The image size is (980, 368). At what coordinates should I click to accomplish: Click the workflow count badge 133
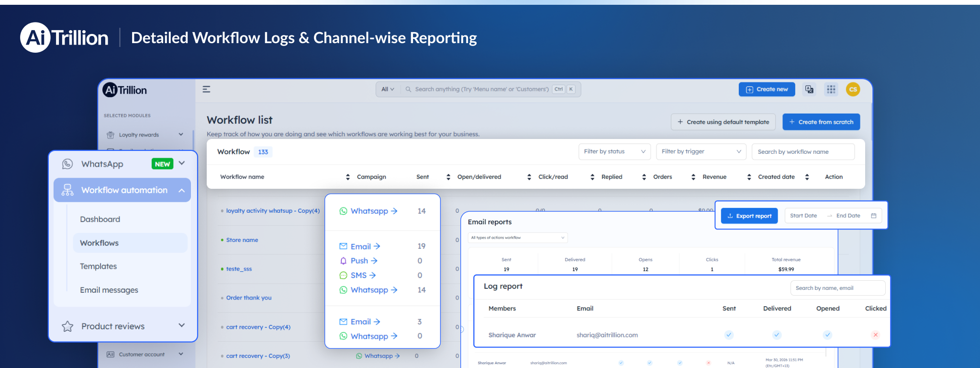pos(263,152)
